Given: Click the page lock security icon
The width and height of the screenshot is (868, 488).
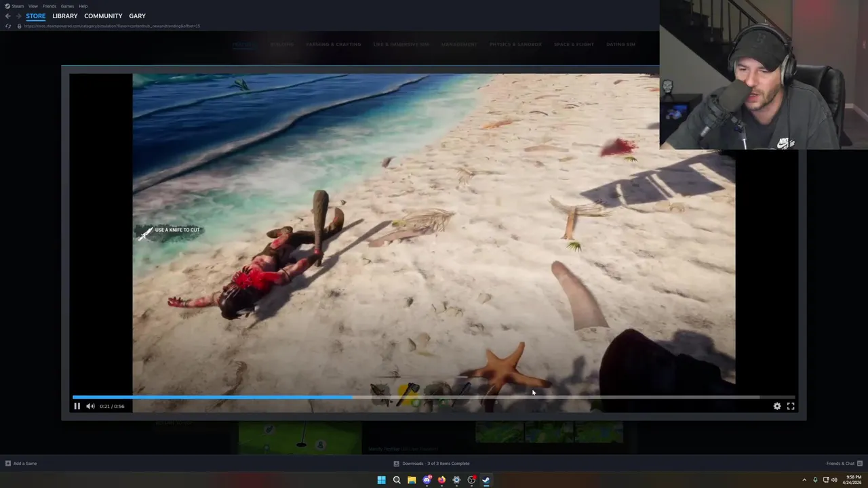Looking at the screenshot, I should pyautogui.click(x=19, y=26).
